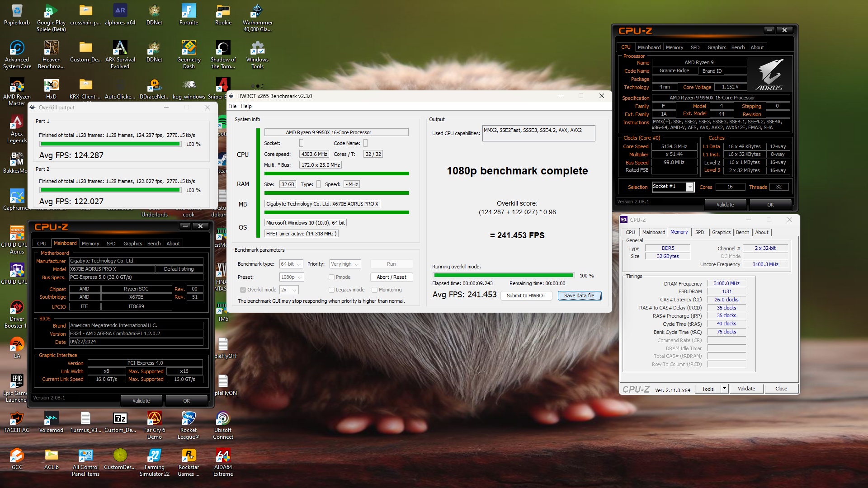Open Preset 1080p dropdown
The height and width of the screenshot is (488, 868).
click(291, 277)
